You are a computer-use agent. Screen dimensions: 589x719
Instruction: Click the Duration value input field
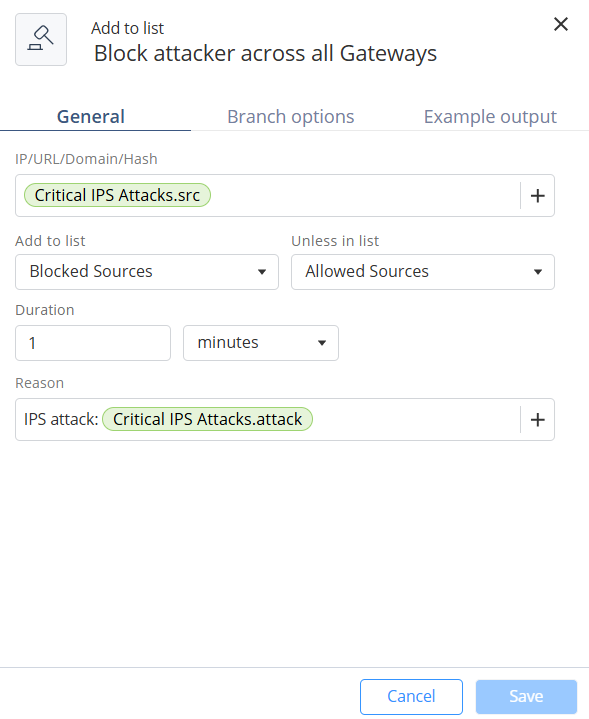click(x=93, y=343)
